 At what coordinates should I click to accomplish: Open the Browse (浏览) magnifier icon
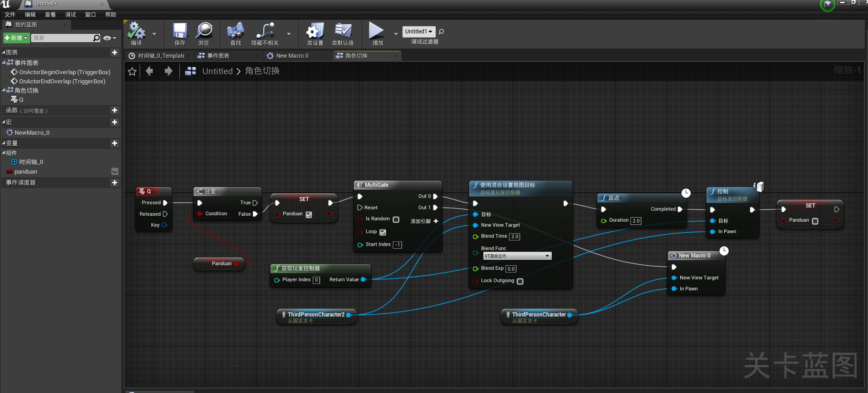click(x=204, y=31)
